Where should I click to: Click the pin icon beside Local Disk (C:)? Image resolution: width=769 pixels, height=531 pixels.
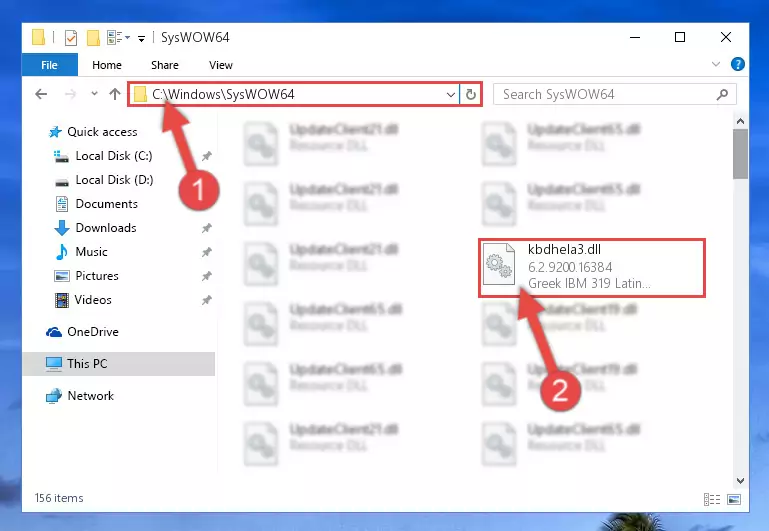[x=206, y=156]
